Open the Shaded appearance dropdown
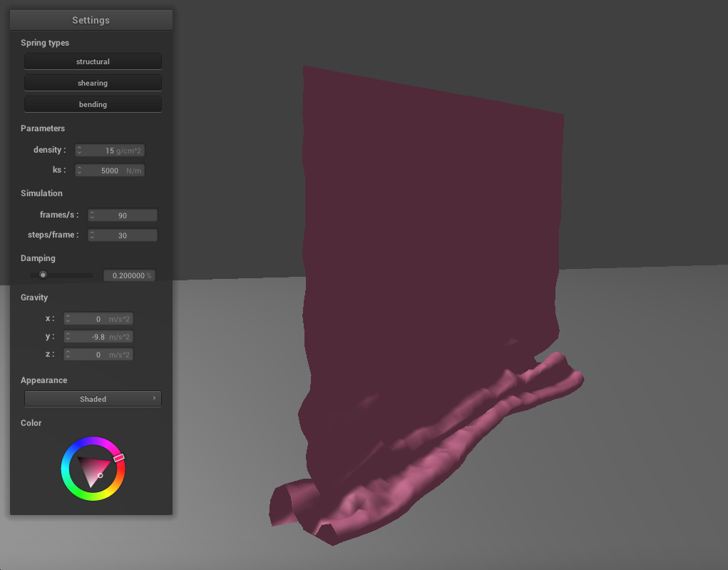The height and width of the screenshot is (570, 728). pos(93,399)
